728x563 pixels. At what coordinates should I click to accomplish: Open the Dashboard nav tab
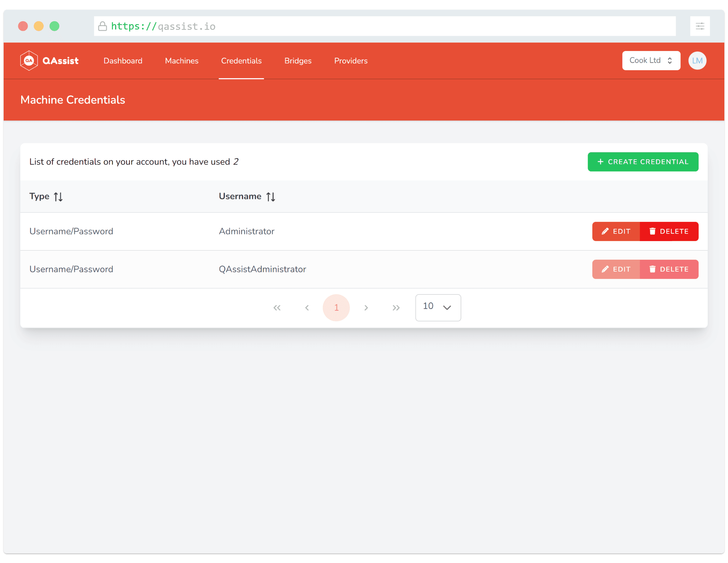pos(123,61)
